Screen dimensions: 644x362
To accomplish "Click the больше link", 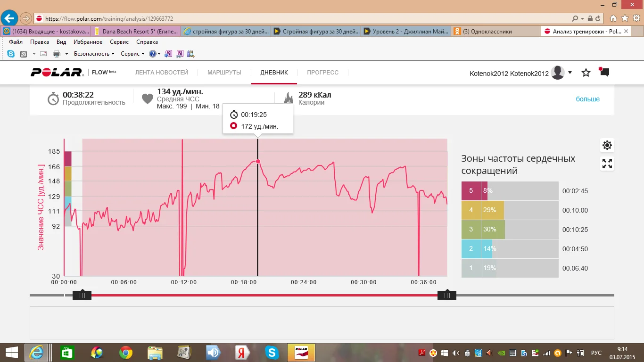I will tap(587, 99).
